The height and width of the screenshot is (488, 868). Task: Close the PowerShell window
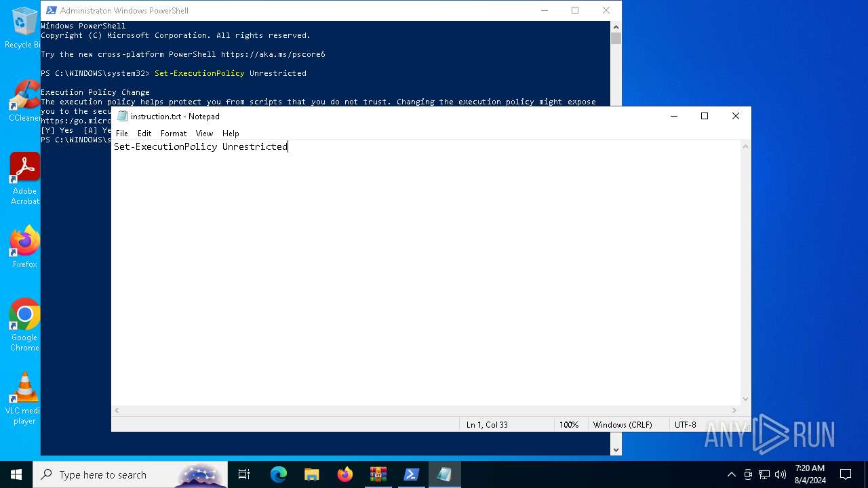point(606,10)
